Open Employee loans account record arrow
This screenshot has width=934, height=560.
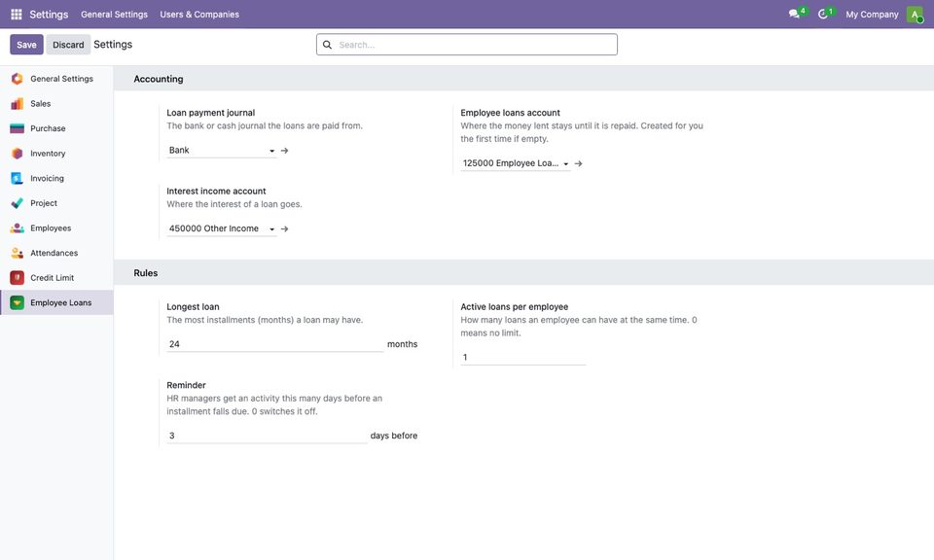578,163
